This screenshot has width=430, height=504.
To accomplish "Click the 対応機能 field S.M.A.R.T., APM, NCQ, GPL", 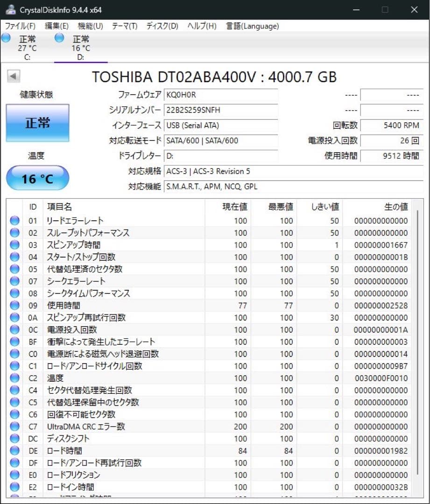I will click(294, 186).
